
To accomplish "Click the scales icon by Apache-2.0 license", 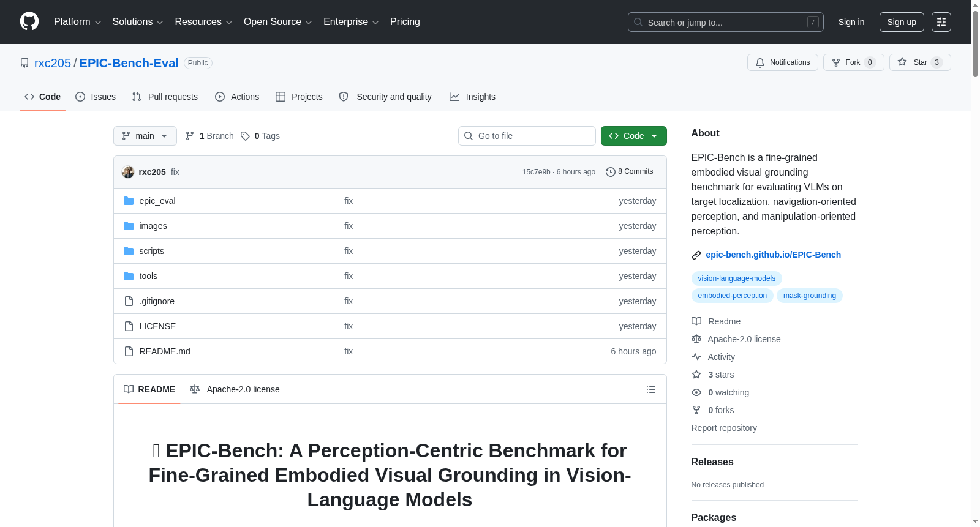I will (x=696, y=339).
